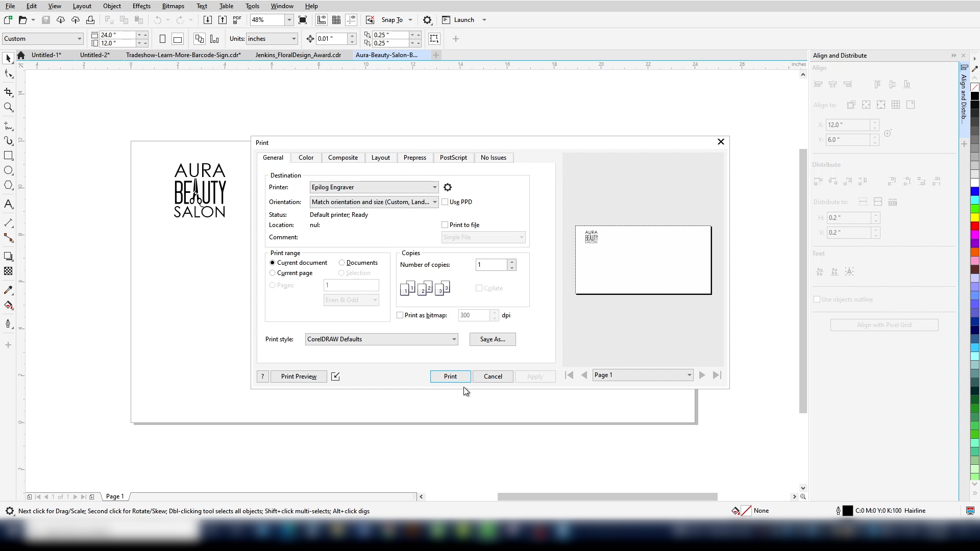The image size is (980, 551).
Task: Open the Page 1 preview dropdown
Action: click(689, 375)
